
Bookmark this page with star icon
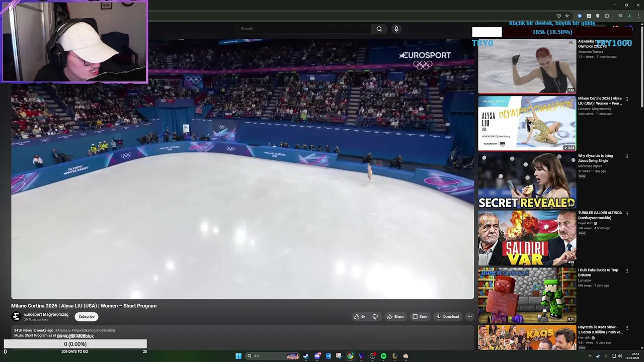coord(567,16)
